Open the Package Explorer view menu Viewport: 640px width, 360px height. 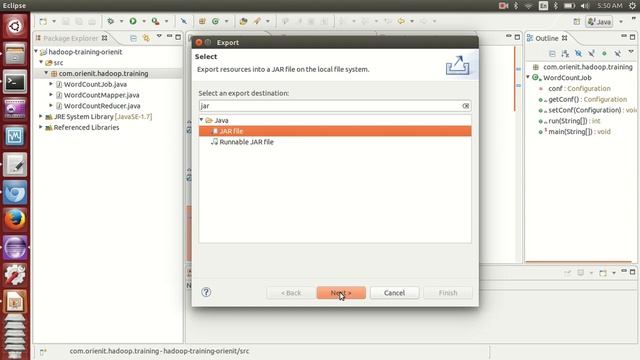pos(159,37)
